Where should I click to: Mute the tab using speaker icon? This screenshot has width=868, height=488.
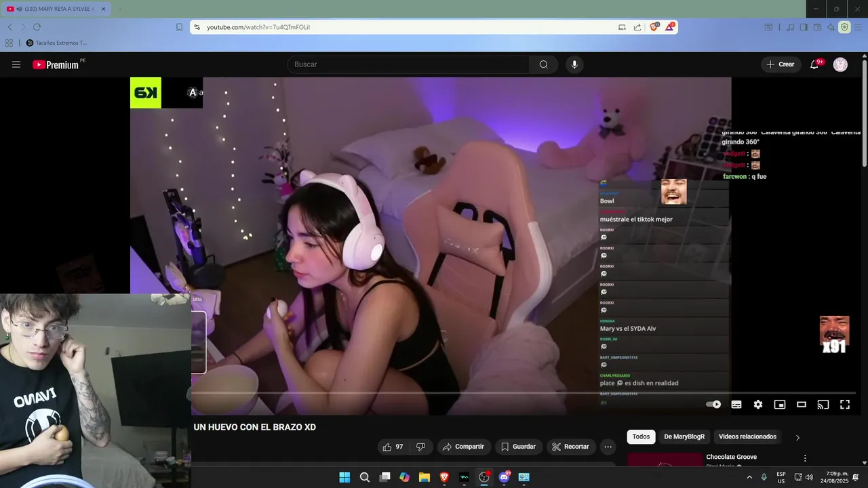(x=18, y=9)
